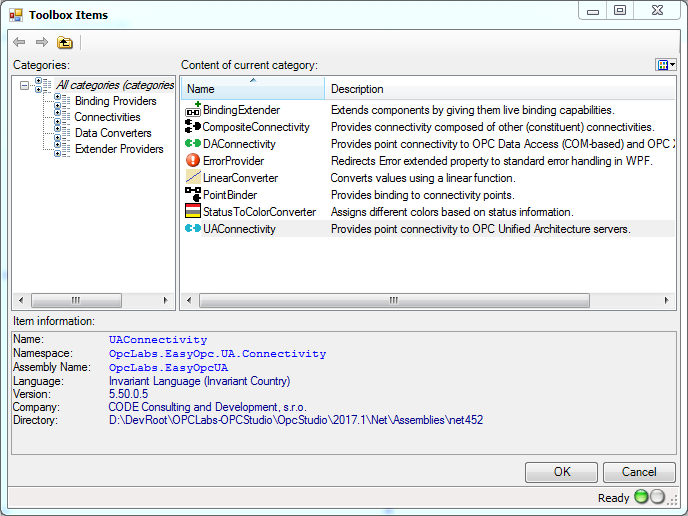This screenshot has height=516, width=688.
Task: Click the Back navigation arrow
Action: click(19, 42)
